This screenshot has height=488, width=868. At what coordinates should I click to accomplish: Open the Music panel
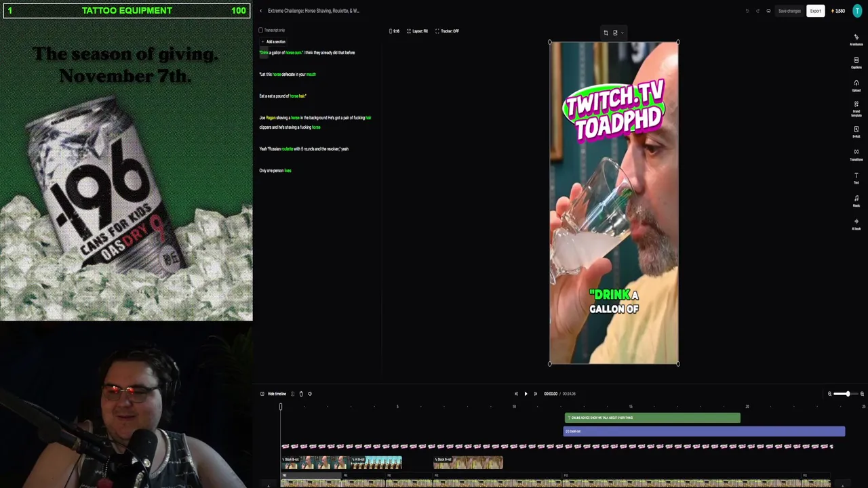856,201
